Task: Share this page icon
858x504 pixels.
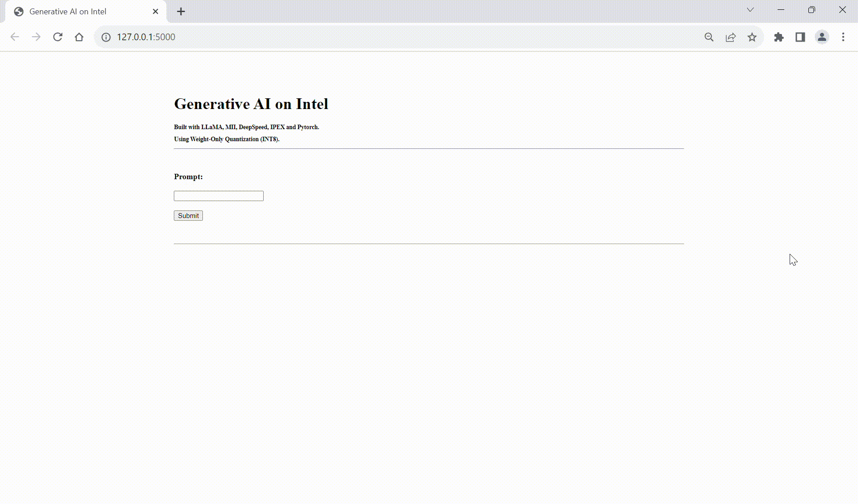Action: pyautogui.click(x=731, y=37)
